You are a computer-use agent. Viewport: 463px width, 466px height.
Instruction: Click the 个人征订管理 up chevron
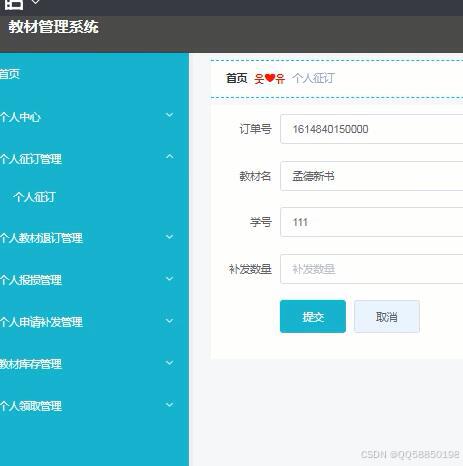170,156
